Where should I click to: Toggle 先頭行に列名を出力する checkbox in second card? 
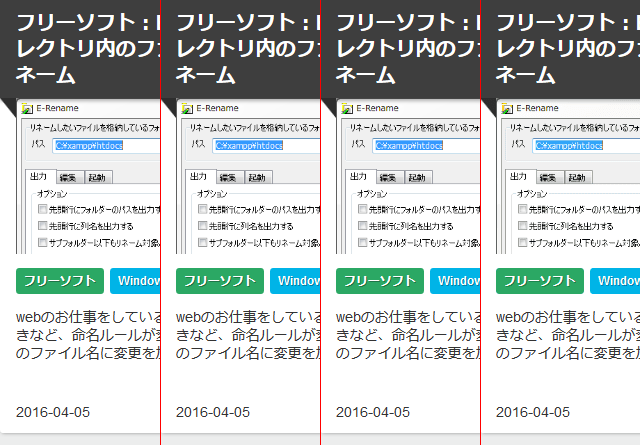point(202,226)
